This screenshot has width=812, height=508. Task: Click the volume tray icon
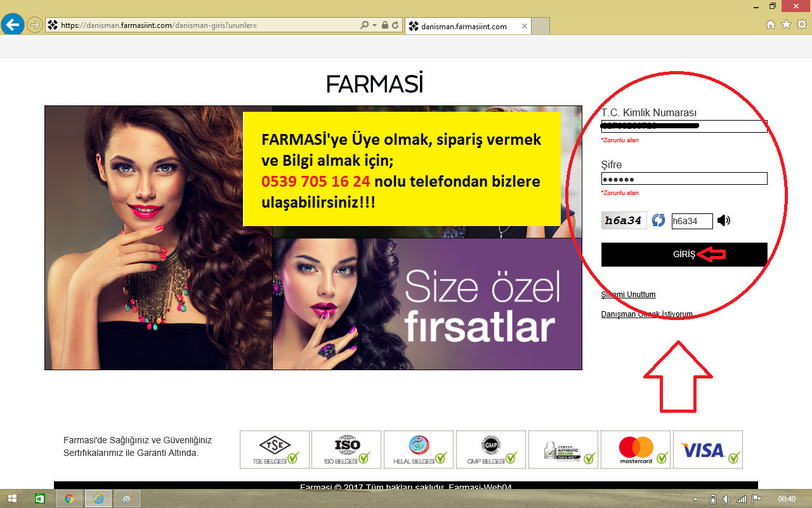click(726, 499)
